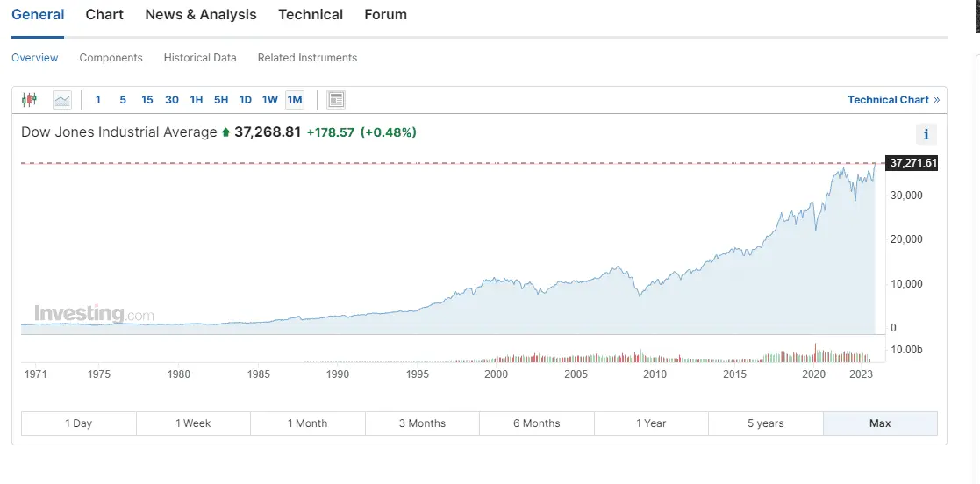The width and height of the screenshot is (980, 484).
Task: Click the green up arrow beside price
Action: click(225, 132)
